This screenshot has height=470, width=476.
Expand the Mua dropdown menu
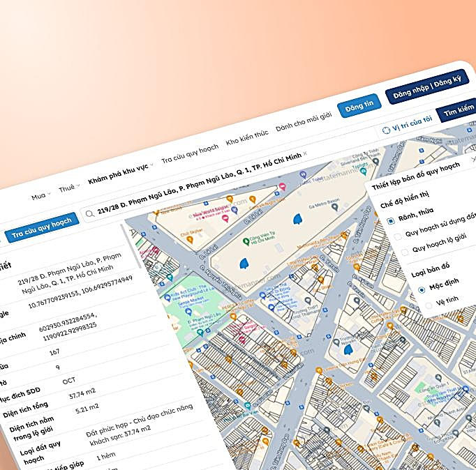click(x=41, y=196)
